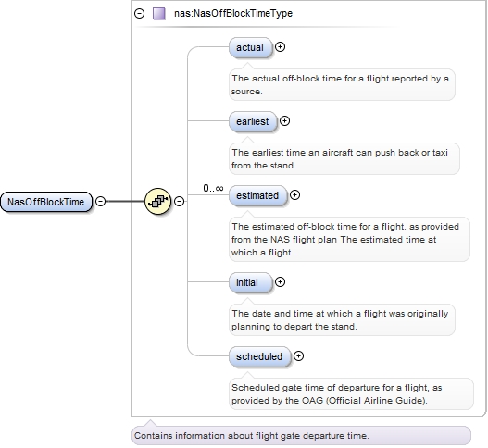Viewport: 488px width, 448px height.
Task: Expand the initial element
Action: (x=280, y=282)
